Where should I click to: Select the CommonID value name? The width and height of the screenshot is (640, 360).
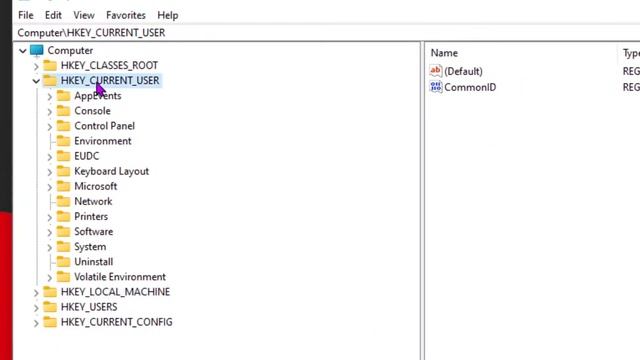pyautogui.click(x=470, y=87)
